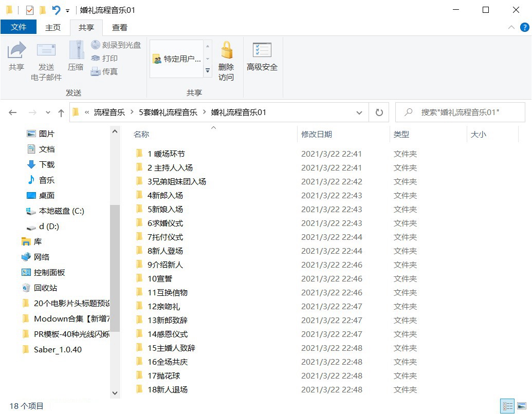
Task: Open Desktop (桌面) in navigation pane
Action: click(x=41, y=196)
